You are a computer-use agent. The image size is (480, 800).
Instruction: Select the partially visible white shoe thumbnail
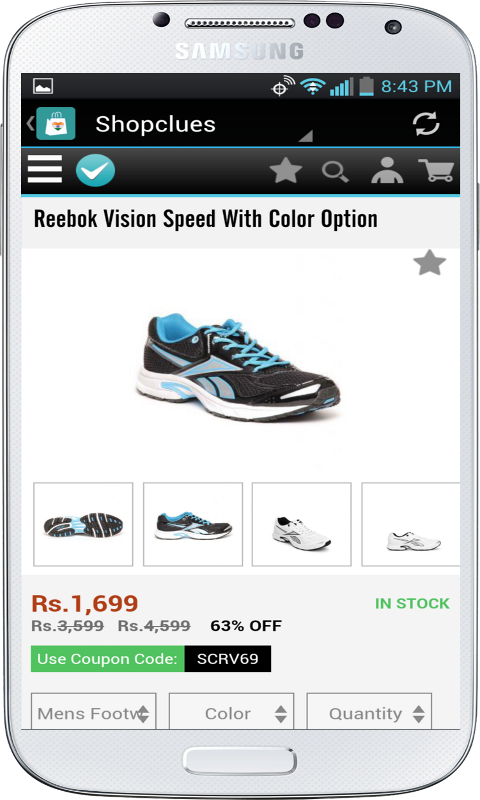[411, 524]
